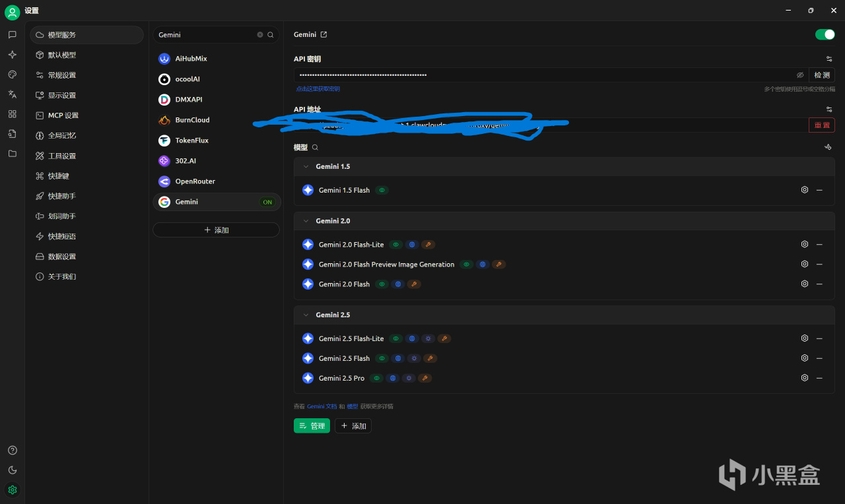Click the green 管理 models button
Screen dimensions: 845x504
(x=312, y=426)
